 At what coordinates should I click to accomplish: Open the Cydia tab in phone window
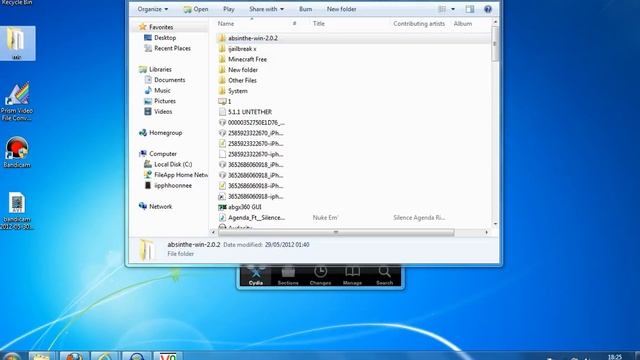pos(256,276)
